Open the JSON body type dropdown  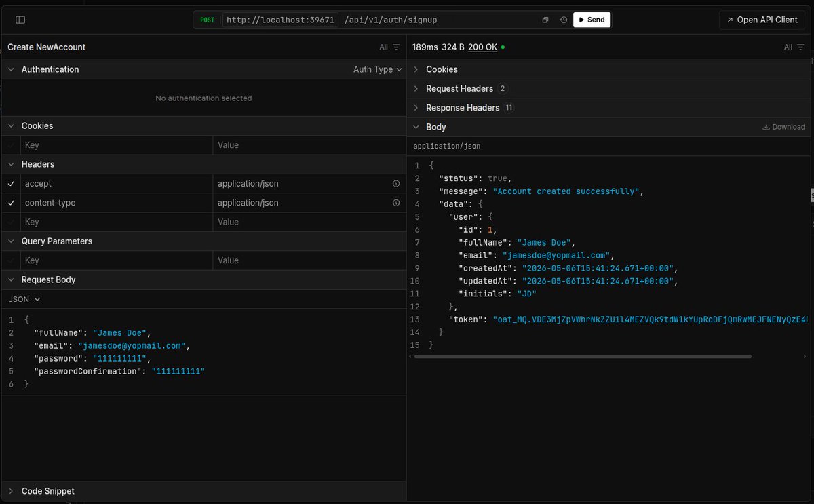point(24,299)
